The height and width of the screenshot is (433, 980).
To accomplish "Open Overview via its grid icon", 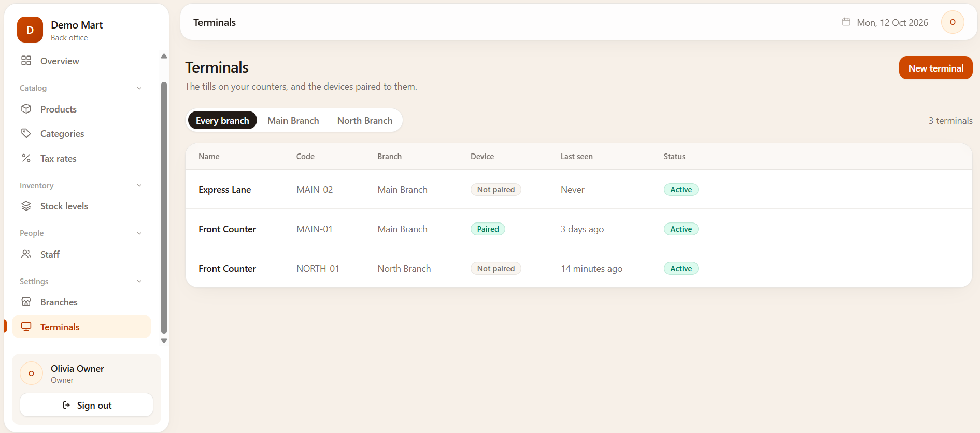I will (x=26, y=61).
